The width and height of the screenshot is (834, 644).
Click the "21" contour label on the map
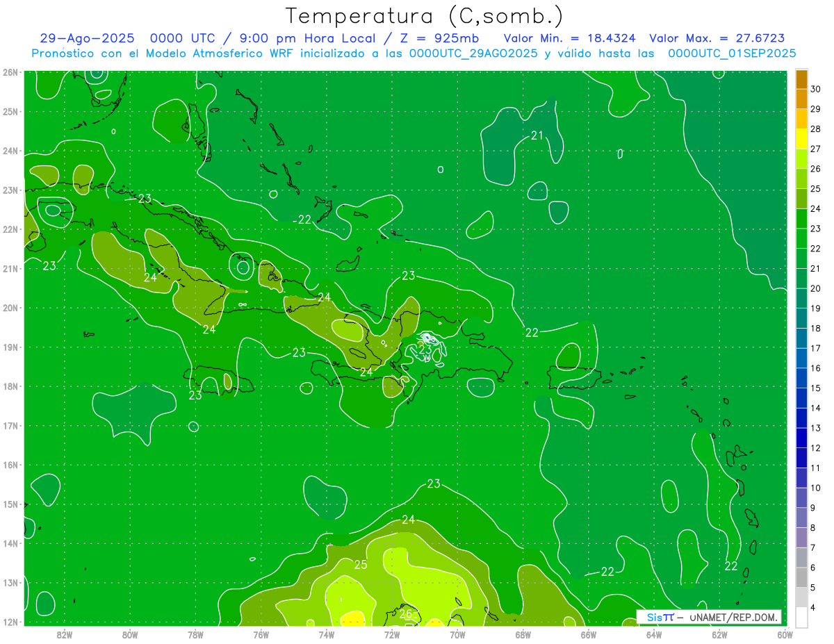pyautogui.click(x=537, y=135)
